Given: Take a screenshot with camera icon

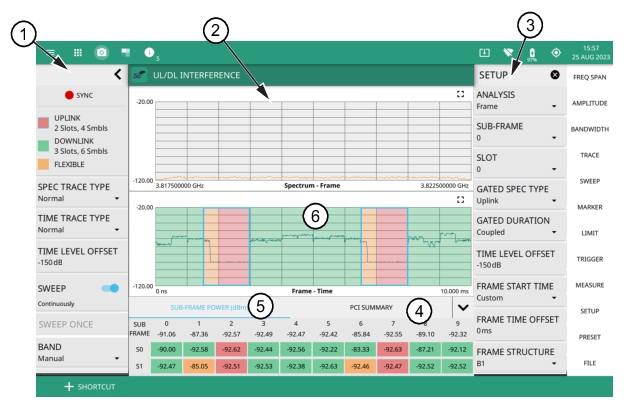Looking at the screenshot, I should coord(101,50).
